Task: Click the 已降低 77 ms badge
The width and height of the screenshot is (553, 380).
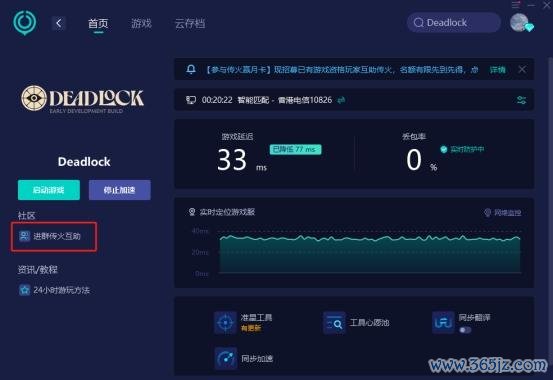Action: tap(295, 149)
